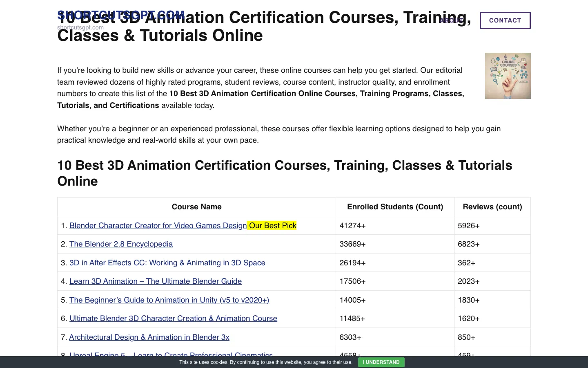Open Beginner's Guide to Animation in Unity link
Viewport: 588px width, 368px height.
click(169, 300)
